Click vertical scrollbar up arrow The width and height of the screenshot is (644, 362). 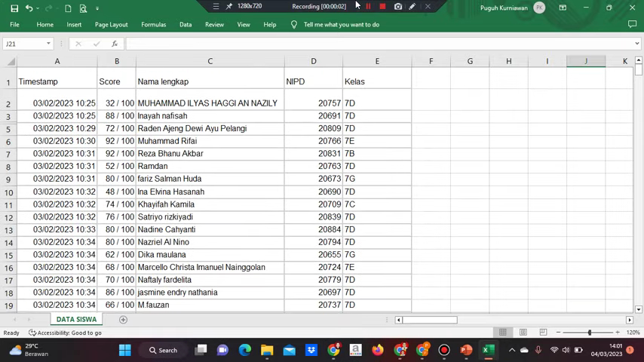pos(639,60)
